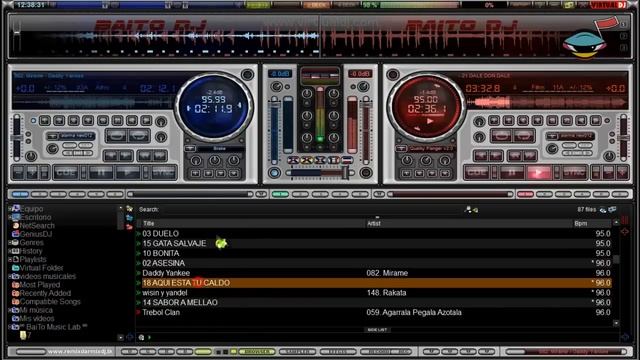Switch to the SAMPLER tab
Image resolution: width=640 pixels, height=360 pixels.
click(x=298, y=351)
